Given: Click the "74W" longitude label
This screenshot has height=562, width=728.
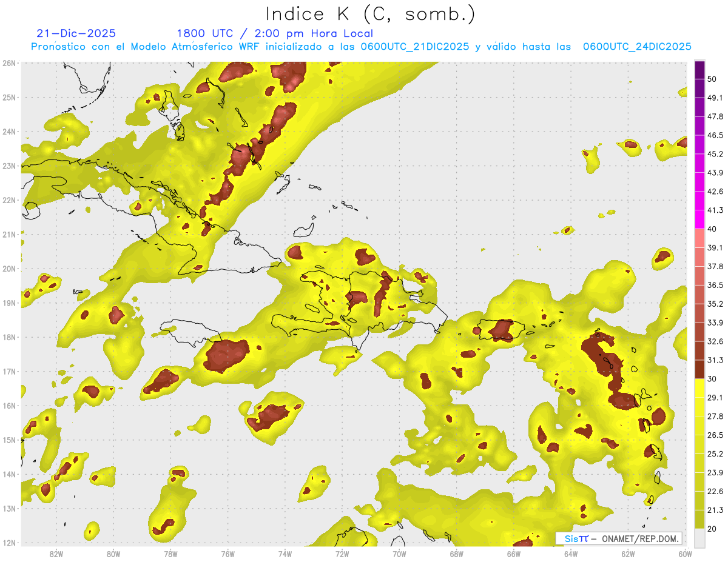Looking at the screenshot, I should [285, 554].
